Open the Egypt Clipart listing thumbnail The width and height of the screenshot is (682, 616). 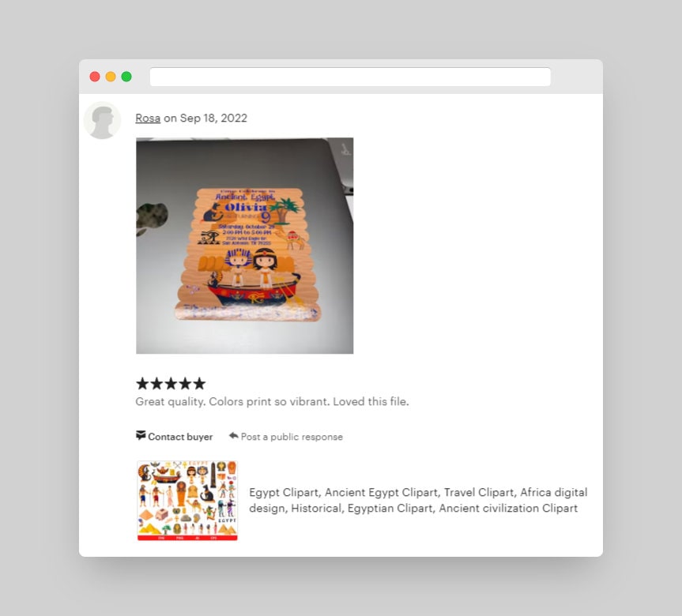(x=187, y=501)
